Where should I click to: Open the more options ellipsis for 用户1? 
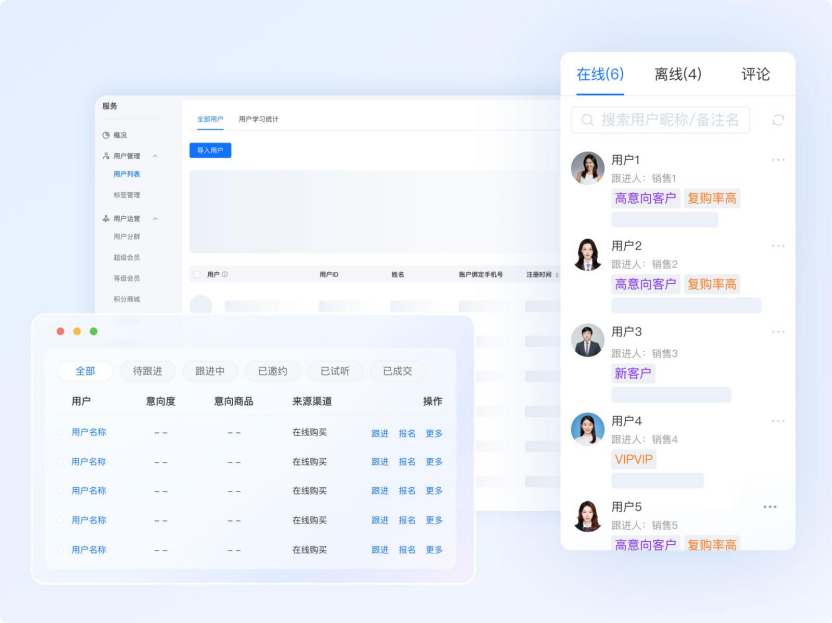(x=779, y=159)
